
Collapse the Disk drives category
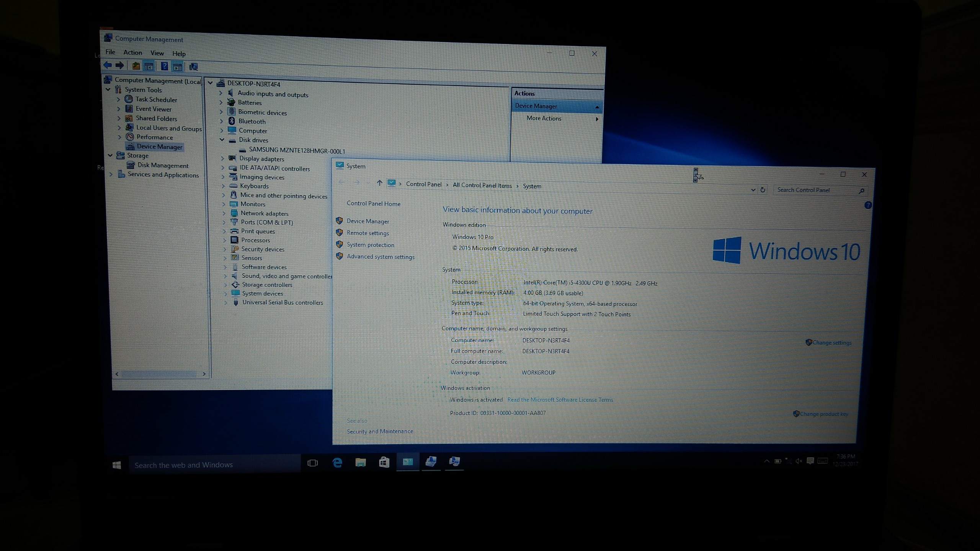click(x=222, y=140)
